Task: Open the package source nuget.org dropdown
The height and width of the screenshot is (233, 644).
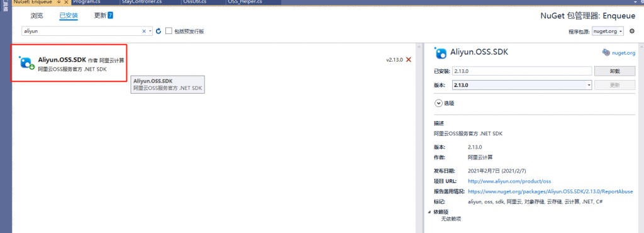Action: point(608,31)
